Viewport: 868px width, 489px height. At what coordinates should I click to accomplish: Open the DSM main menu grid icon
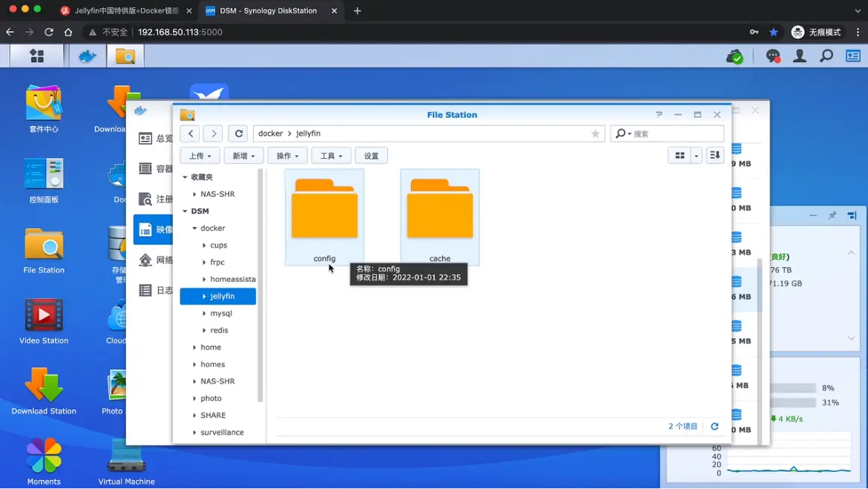click(36, 56)
